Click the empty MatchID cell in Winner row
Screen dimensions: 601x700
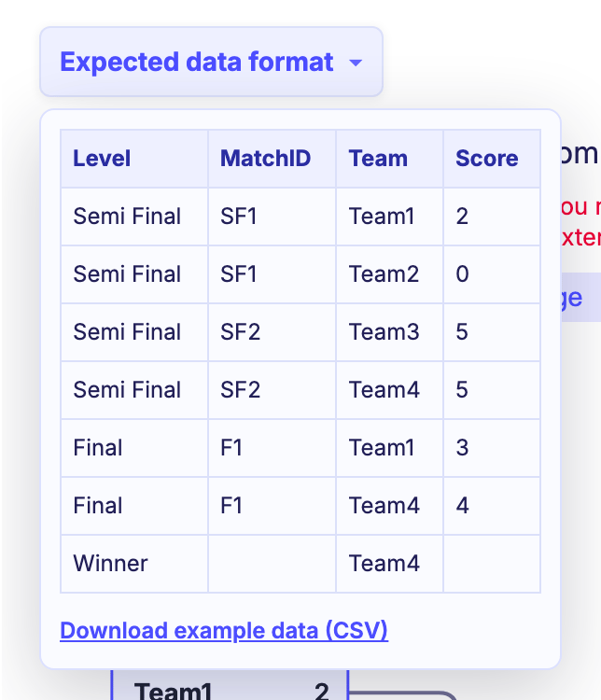click(272, 564)
